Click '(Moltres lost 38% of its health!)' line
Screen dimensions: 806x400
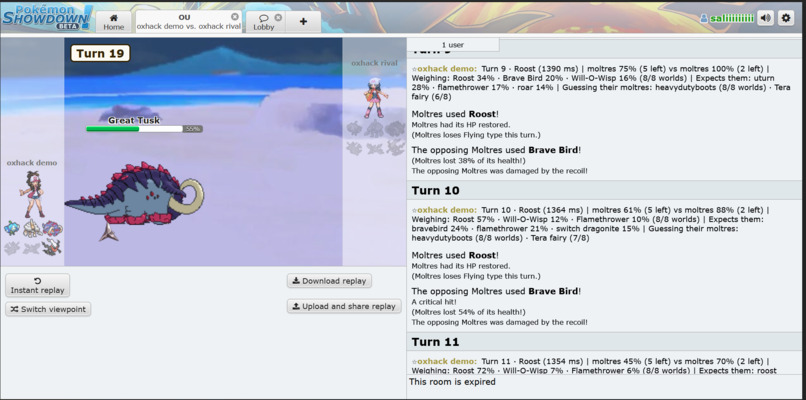pyautogui.click(x=468, y=160)
